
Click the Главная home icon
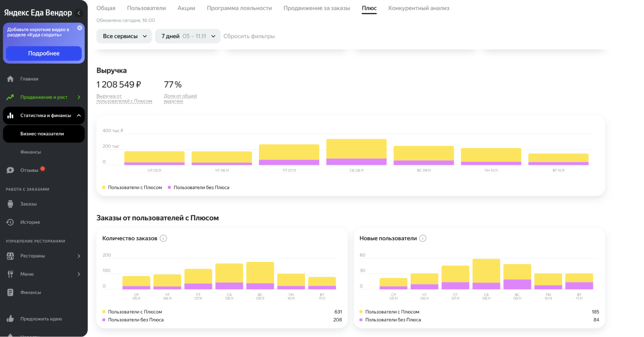tap(10, 79)
